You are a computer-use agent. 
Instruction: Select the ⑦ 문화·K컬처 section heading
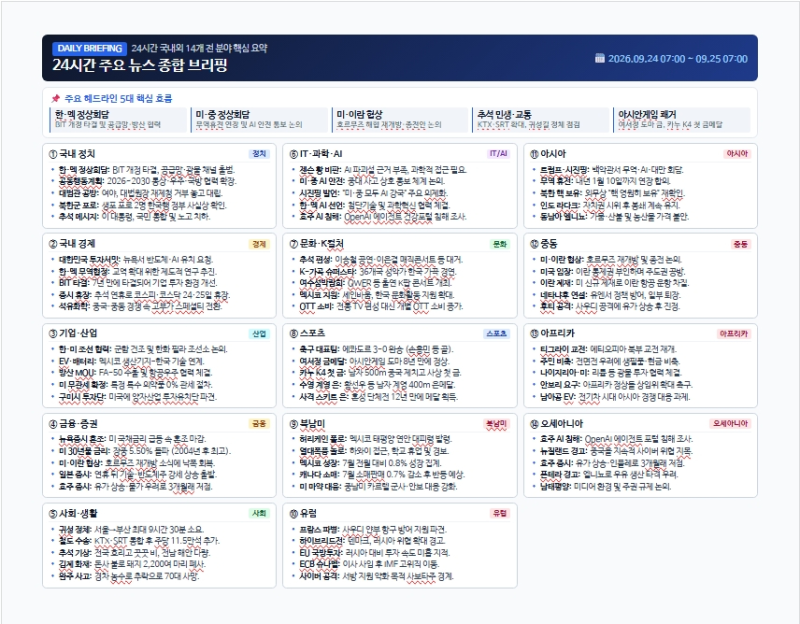tap(317, 244)
